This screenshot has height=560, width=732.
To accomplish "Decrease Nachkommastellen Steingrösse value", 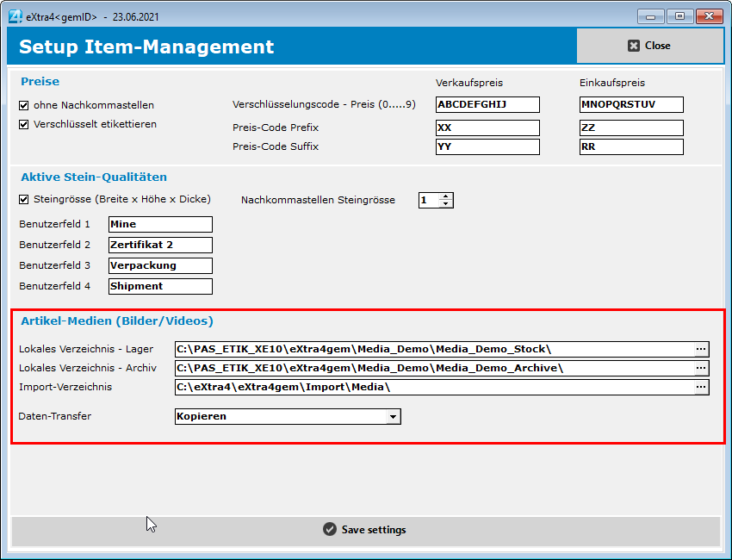I will pyautogui.click(x=445, y=204).
